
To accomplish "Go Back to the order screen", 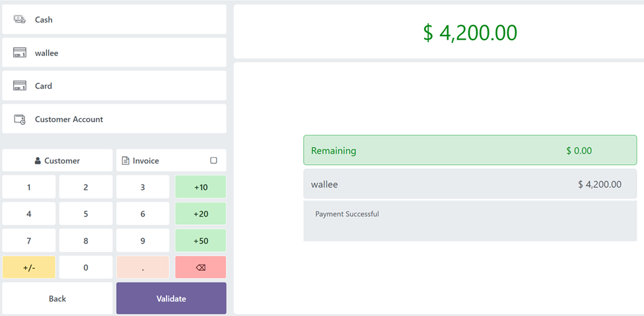I will (57, 299).
